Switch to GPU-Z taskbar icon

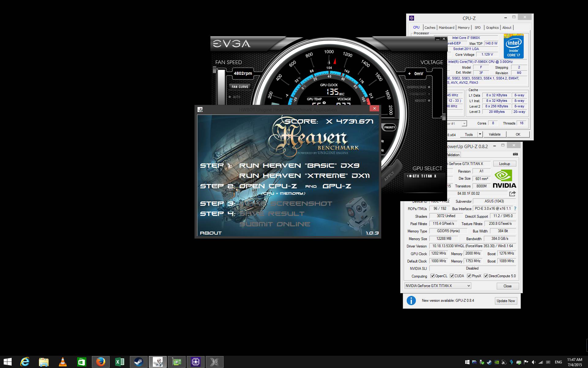[177, 362]
